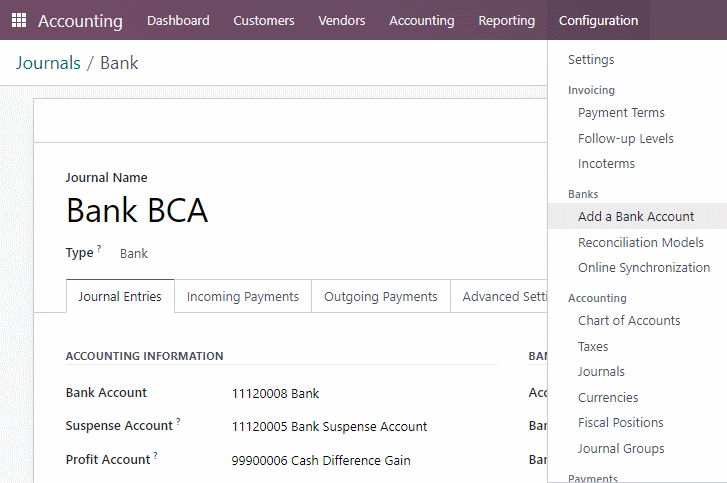
Task: Show Profit Account help tooltip icon
Action: point(155,455)
